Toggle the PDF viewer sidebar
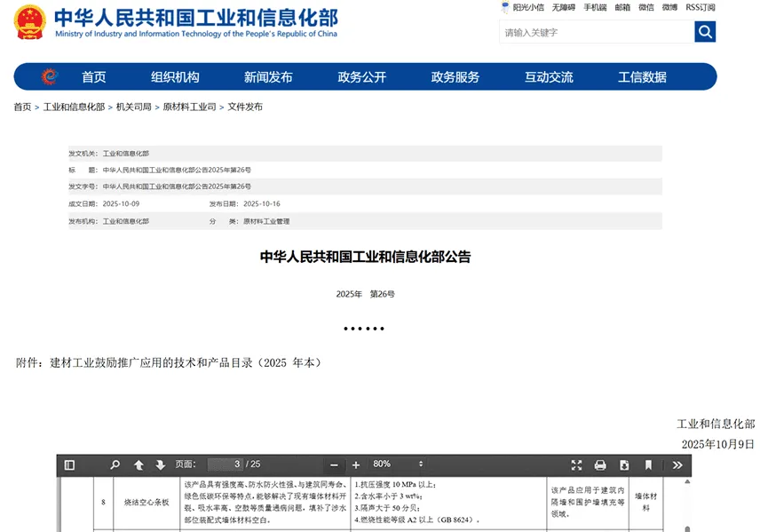768x532 pixels. click(69, 465)
